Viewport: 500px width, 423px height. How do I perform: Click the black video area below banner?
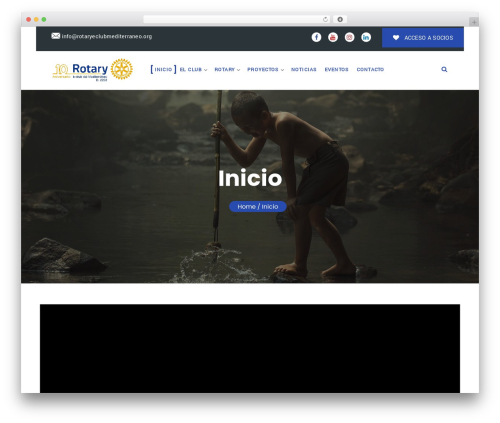click(x=250, y=348)
